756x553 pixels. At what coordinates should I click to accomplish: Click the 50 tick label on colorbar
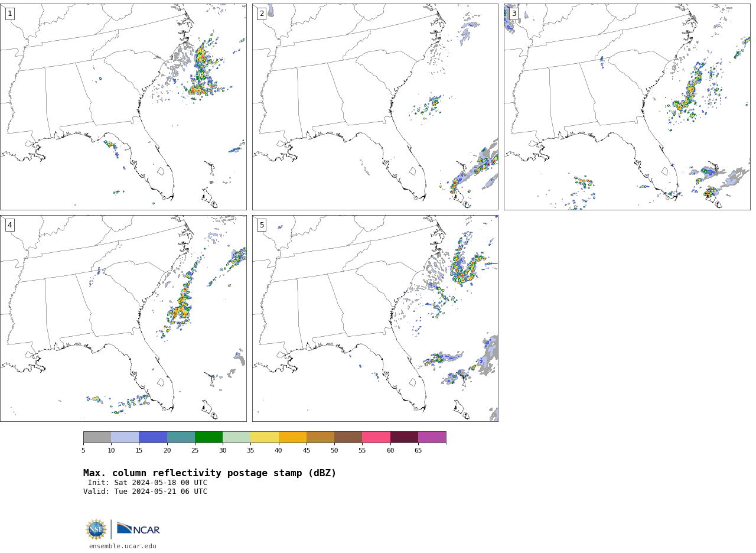click(334, 451)
